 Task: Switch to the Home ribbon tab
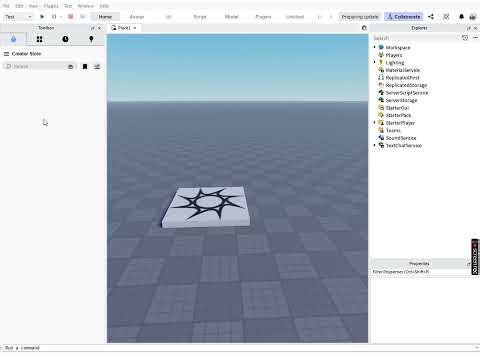pos(105,17)
